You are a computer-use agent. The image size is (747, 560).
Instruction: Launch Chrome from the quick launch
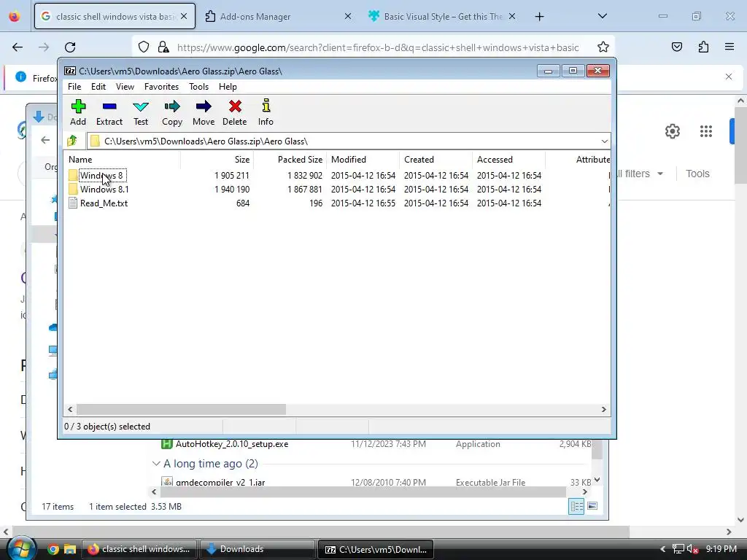53,549
